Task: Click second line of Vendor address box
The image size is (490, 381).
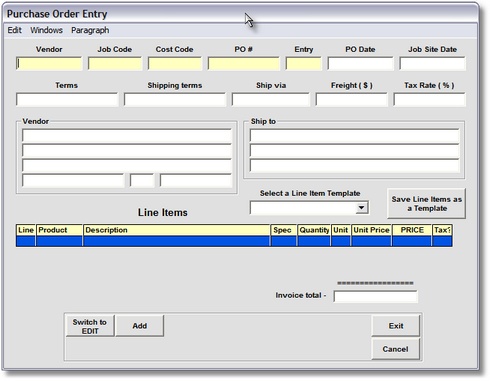Action: [x=127, y=151]
